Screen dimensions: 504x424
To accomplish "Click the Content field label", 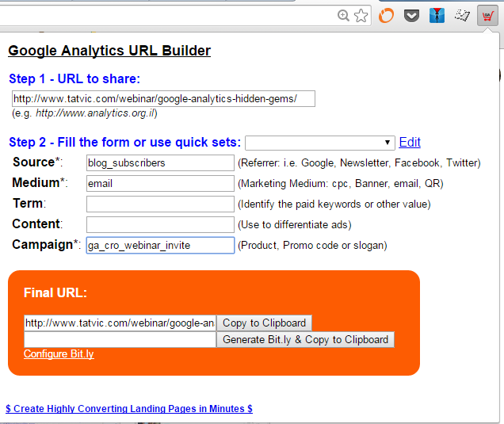I will [37, 223].
